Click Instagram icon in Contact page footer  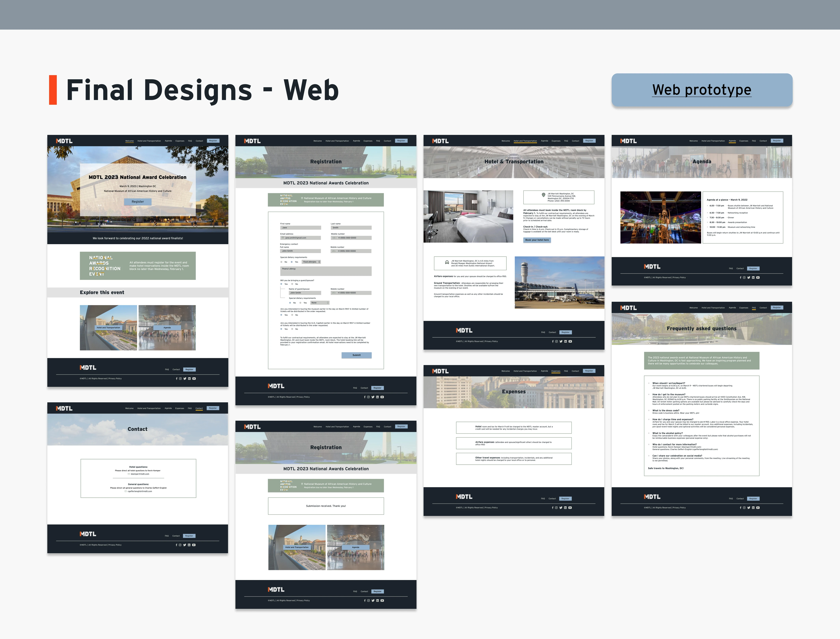(180, 545)
